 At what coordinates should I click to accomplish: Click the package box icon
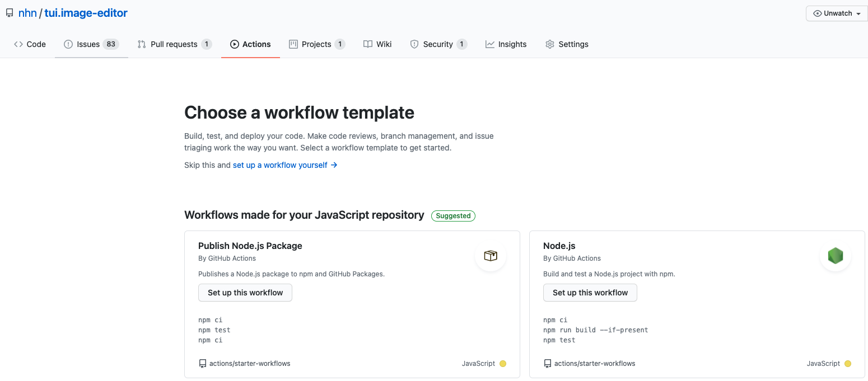point(491,256)
